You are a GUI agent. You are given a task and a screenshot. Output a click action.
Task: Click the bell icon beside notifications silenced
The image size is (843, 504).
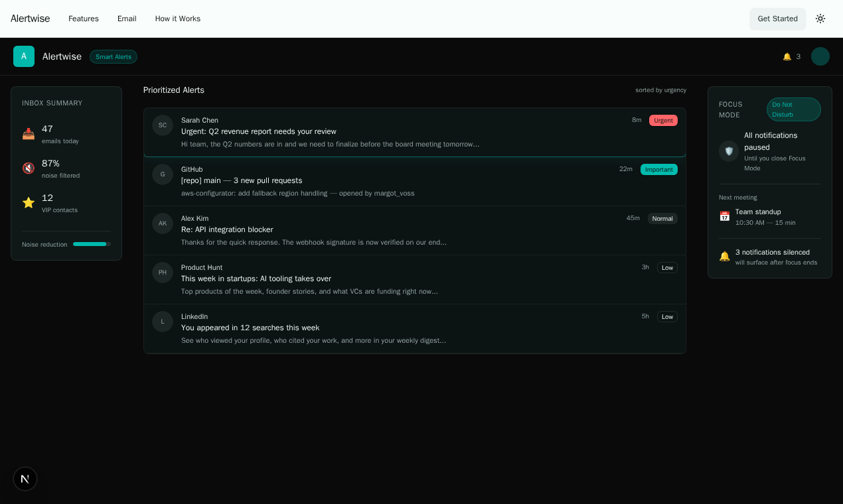point(725,257)
